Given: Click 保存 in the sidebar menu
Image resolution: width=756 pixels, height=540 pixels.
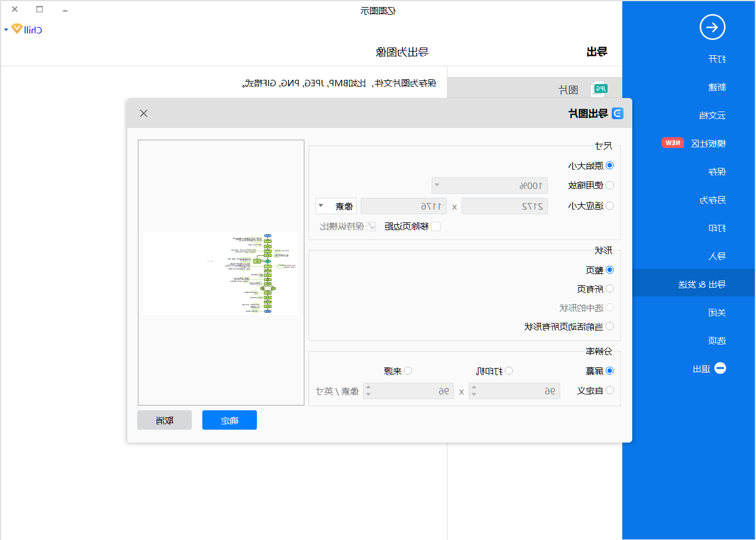Looking at the screenshot, I should point(717,172).
